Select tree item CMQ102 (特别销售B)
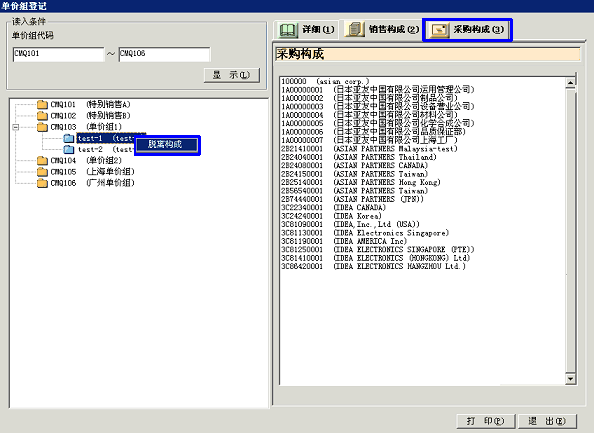 [90, 116]
